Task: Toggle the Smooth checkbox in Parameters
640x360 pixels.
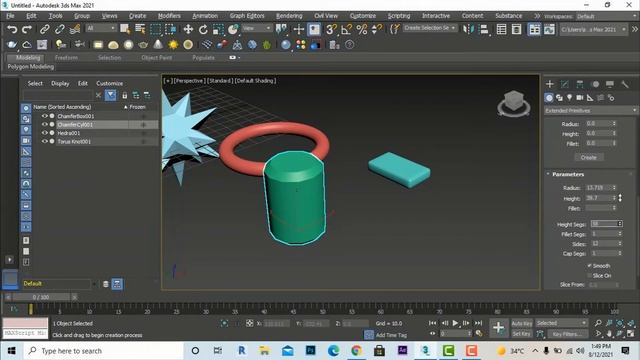Action: pos(589,266)
